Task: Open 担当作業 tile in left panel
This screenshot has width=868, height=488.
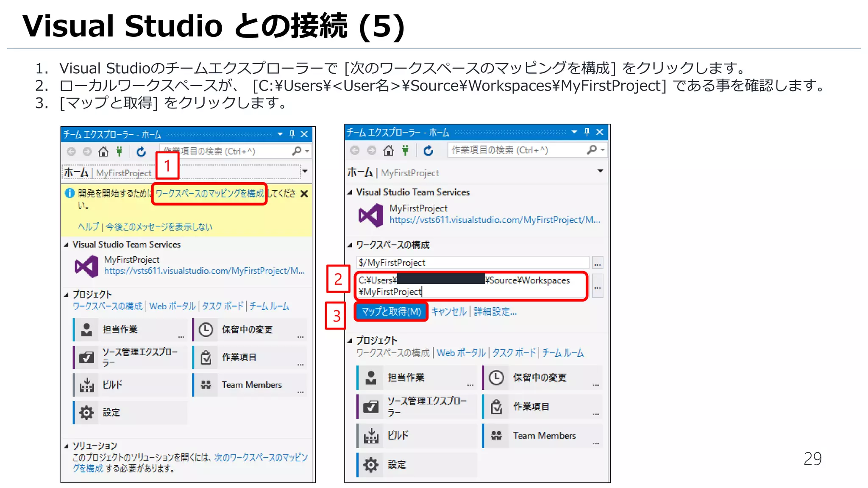Action: tap(130, 330)
